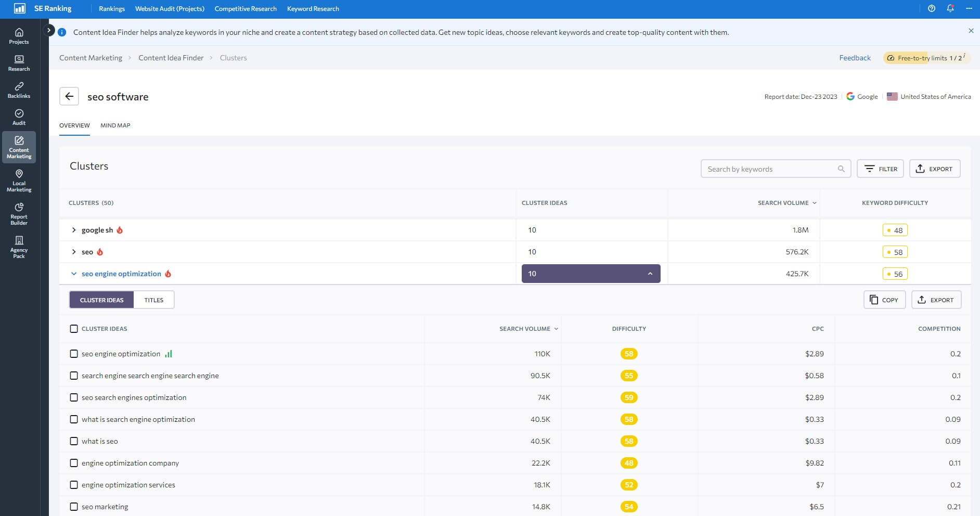Focus the Search by keywords field
This screenshot has width=980, height=516.
click(776, 169)
